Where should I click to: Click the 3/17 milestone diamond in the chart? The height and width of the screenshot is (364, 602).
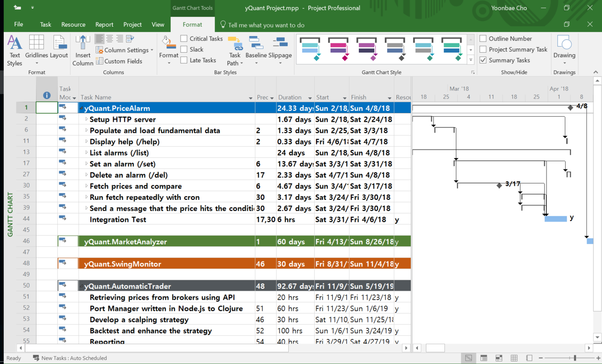(499, 186)
